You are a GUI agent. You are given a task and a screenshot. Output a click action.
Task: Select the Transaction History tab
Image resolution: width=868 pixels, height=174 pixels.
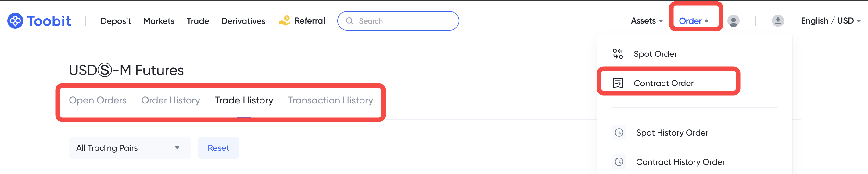click(x=330, y=100)
